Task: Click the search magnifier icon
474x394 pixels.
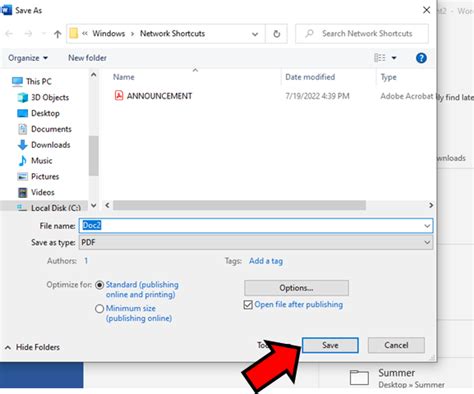Action: pos(309,34)
